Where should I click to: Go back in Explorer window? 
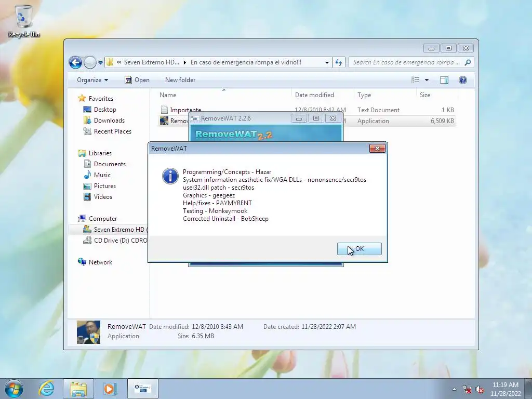(x=75, y=62)
